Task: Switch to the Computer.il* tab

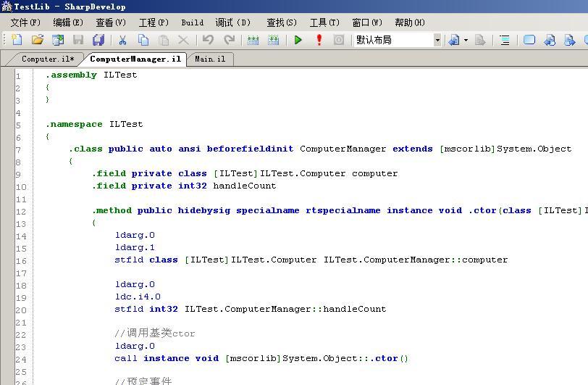Action: [x=48, y=59]
